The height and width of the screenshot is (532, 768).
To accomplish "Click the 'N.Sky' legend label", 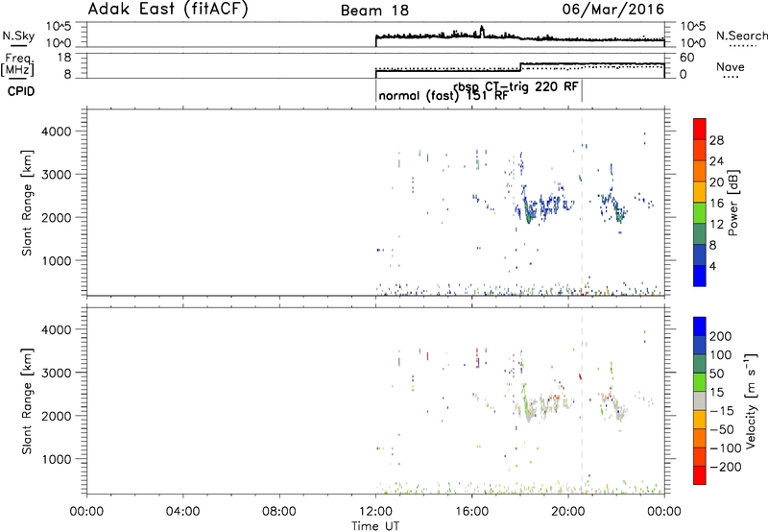I will pos(18,36).
